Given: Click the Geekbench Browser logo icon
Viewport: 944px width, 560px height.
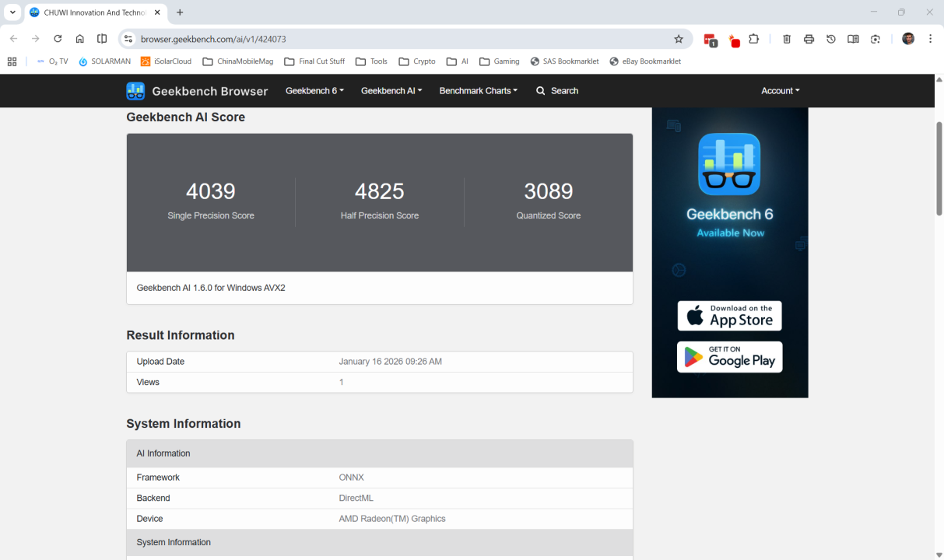Looking at the screenshot, I should tap(135, 91).
